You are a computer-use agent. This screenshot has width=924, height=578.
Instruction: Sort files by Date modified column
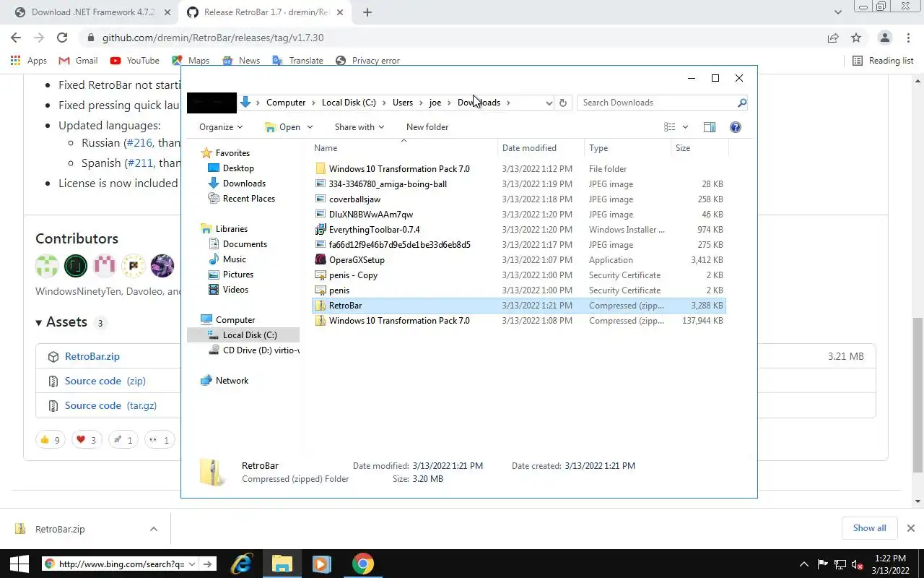[x=541, y=148]
